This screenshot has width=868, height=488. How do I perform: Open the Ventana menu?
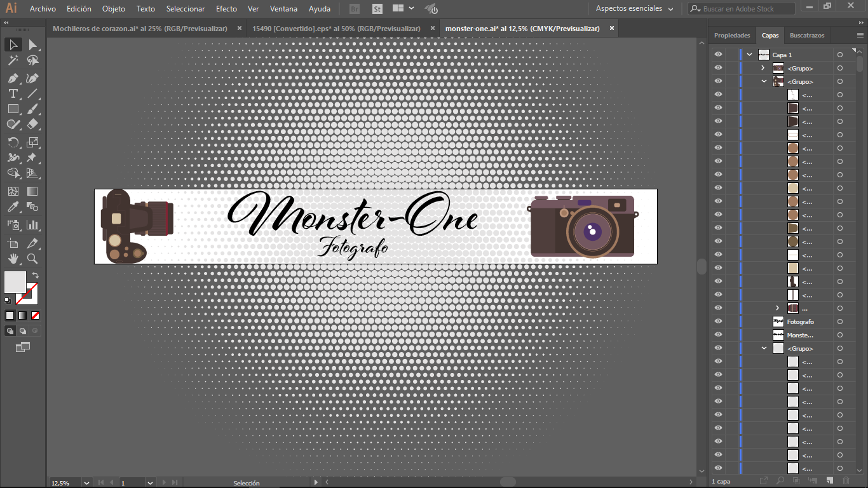[x=283, y=9]
